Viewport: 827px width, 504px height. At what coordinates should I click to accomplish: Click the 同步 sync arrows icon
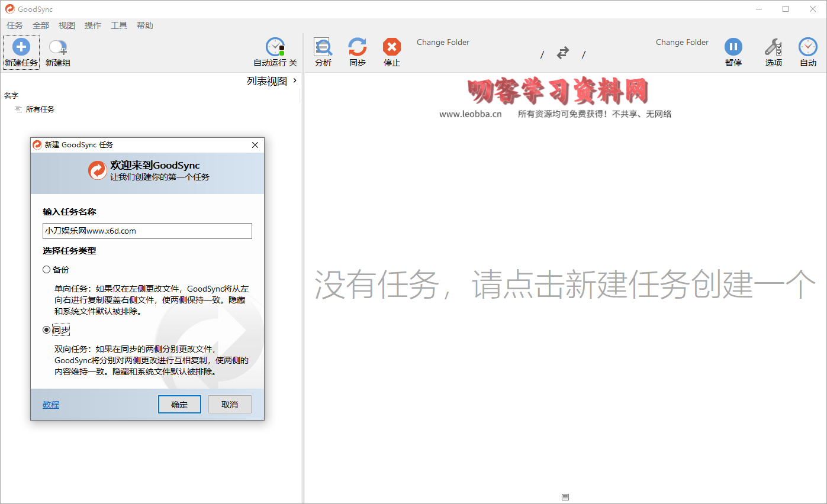357,47
